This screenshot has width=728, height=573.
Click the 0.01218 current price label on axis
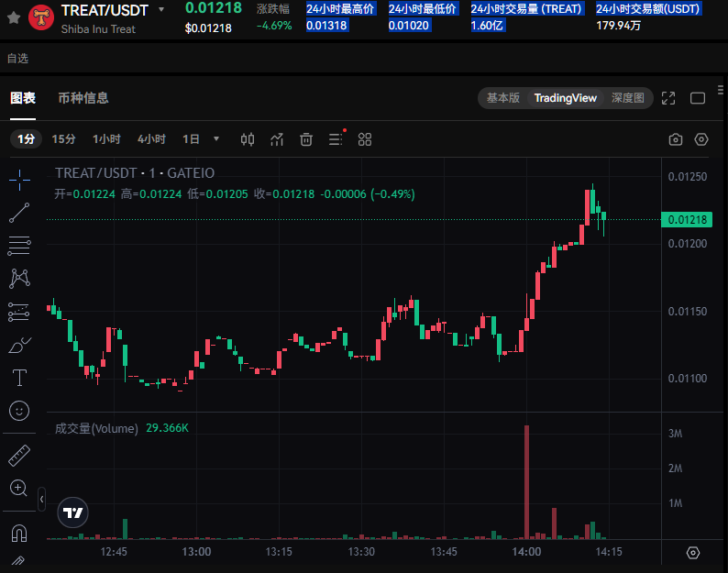687,220
